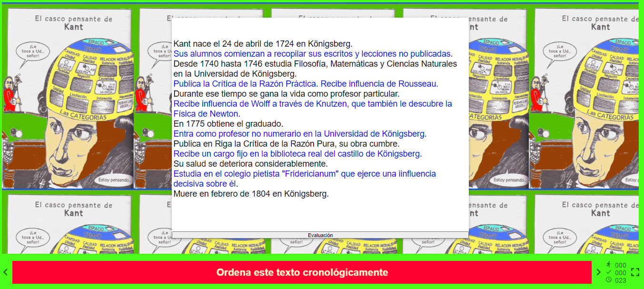Select sentence 'Kant nace el 24 de abril de 1724'
This screenshot has width=644, height=289.
263,44
